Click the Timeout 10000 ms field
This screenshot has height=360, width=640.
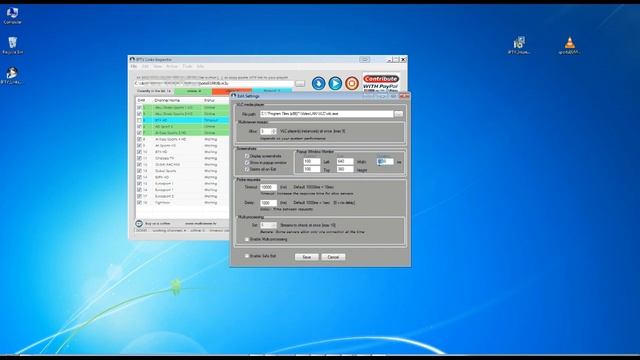point(268,187)
